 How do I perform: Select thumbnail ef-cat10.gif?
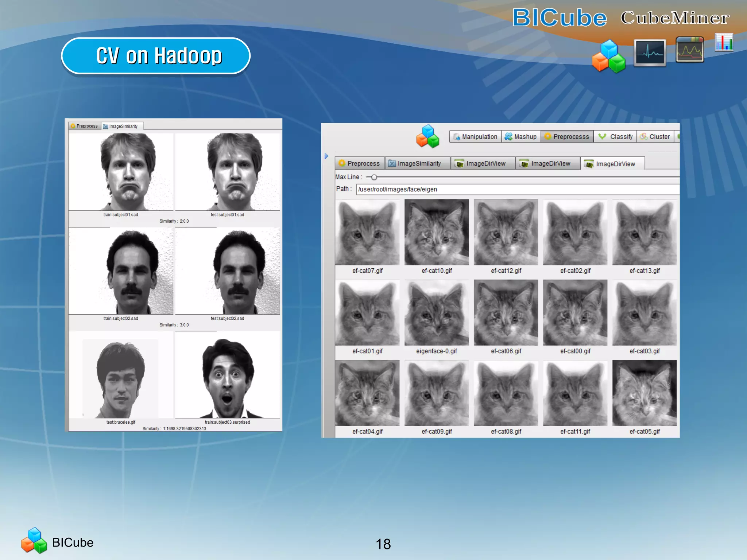[x=437, y=232]
